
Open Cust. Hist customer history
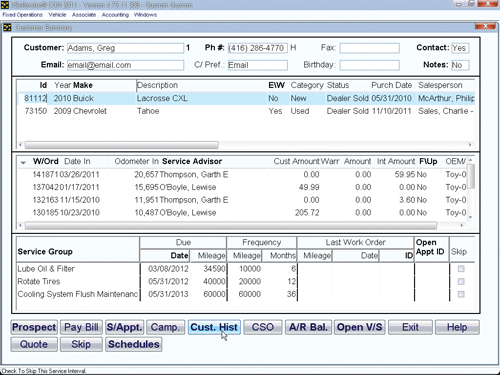214,327
